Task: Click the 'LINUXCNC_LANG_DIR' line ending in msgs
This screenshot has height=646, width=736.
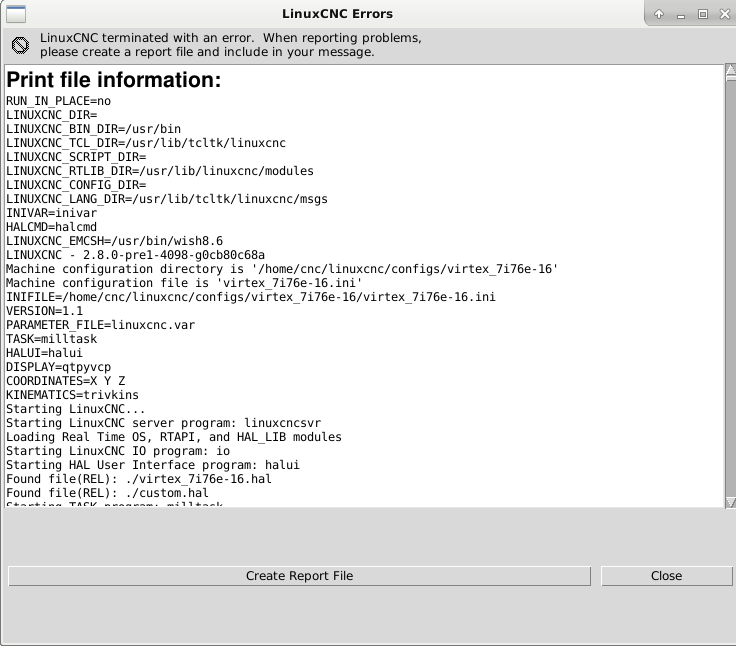Action: point(167,199)
